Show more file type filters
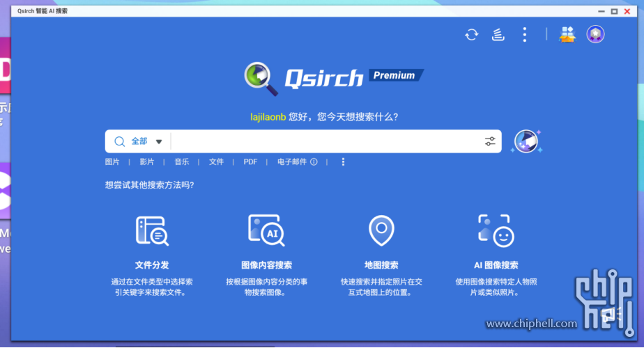Image resolution: width=644 pixels, height=348 pixels. coord(343,161)
